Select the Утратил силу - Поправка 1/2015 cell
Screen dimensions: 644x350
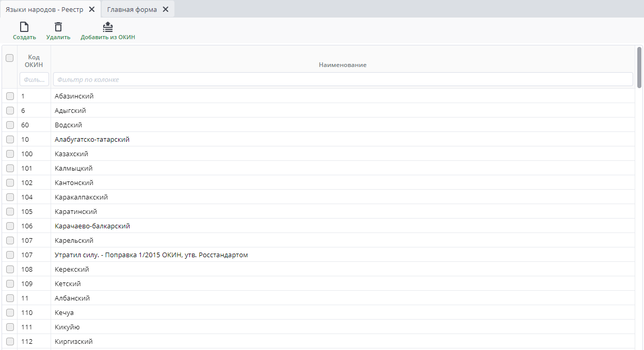click(x=343, y=255)
